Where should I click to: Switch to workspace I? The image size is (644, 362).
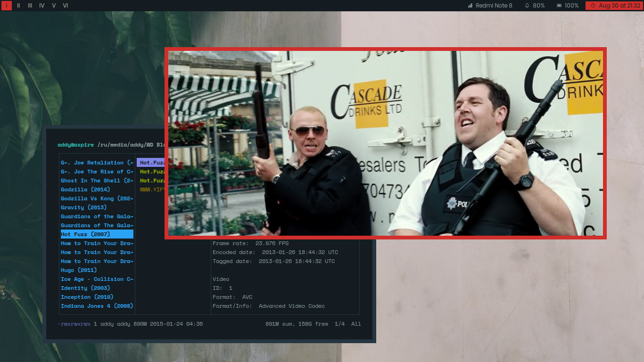(x=7, y=6)
